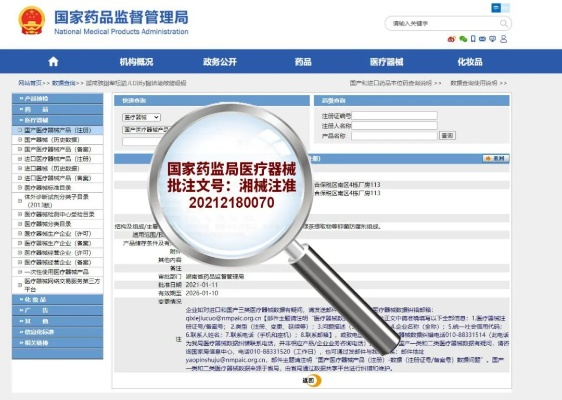Expand the 化妆品 sidebar section

pyautogui.click(x=57, y=300)
